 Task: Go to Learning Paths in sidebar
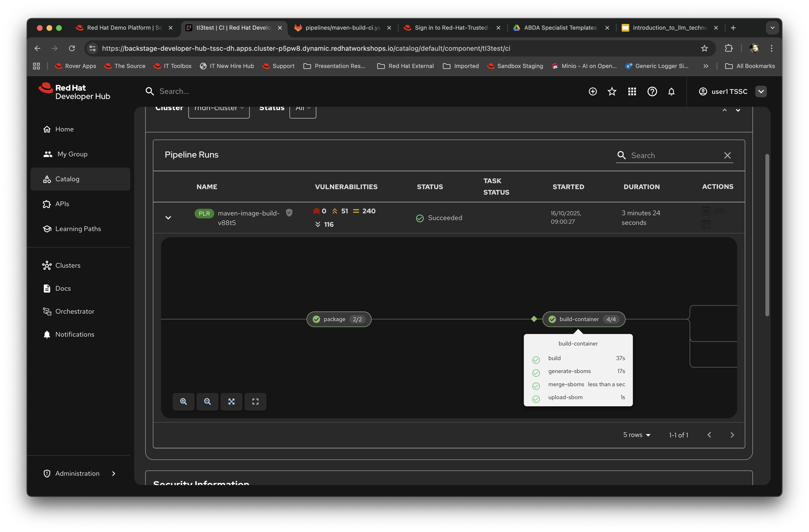78,229
